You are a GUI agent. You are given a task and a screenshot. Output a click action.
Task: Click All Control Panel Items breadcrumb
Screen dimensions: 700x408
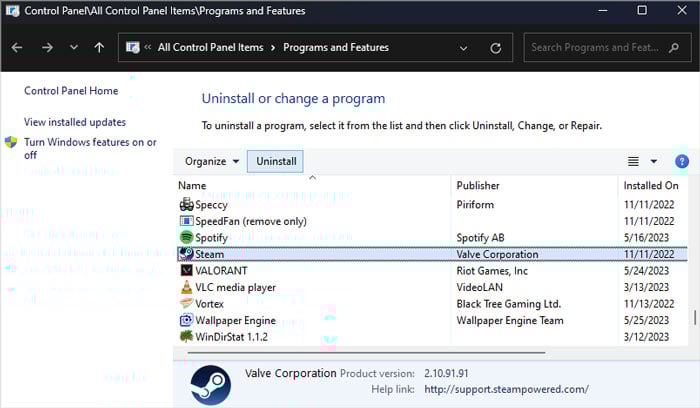210,47
